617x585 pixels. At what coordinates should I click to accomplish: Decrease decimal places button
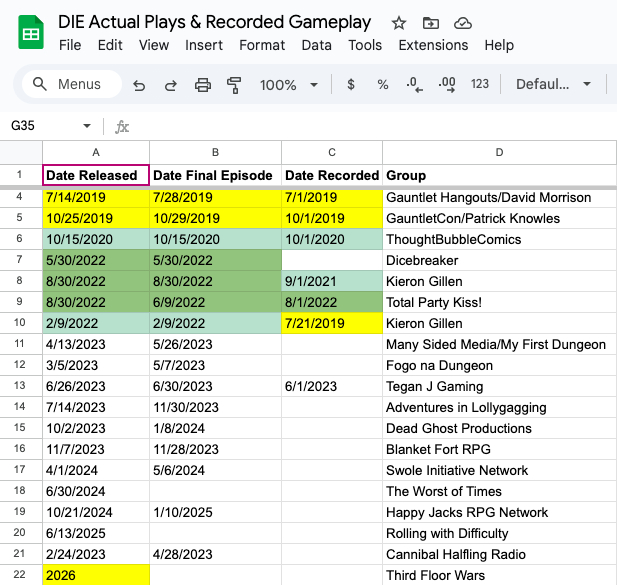[414, 85]
